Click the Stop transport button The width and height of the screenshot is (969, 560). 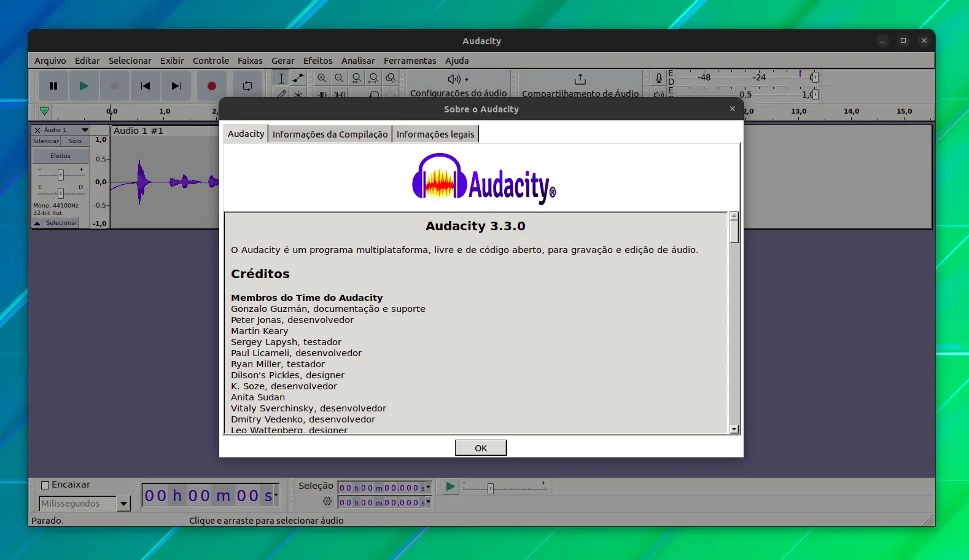(115, 86)
